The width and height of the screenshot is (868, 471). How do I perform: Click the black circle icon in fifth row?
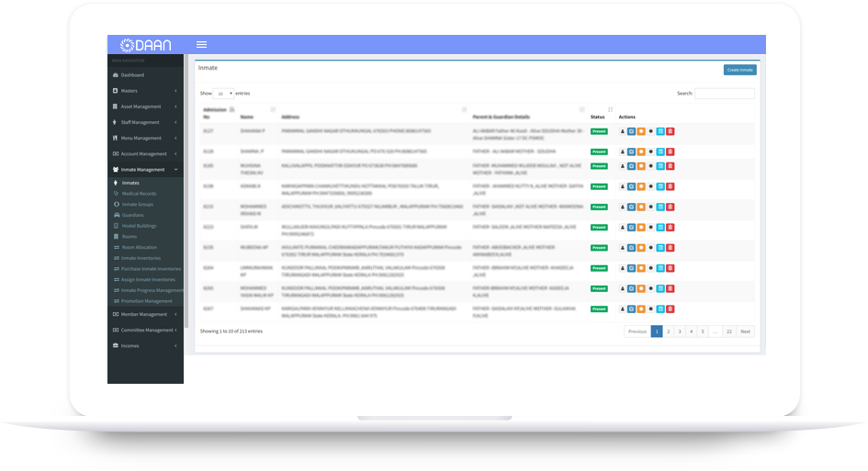(x=650, y=207)
